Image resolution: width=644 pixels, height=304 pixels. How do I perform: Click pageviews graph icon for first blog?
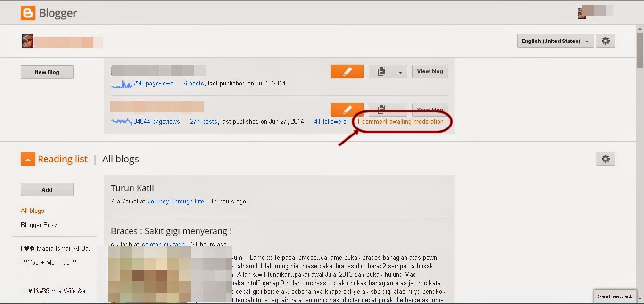pyautogui.click(x=122, y=84)
